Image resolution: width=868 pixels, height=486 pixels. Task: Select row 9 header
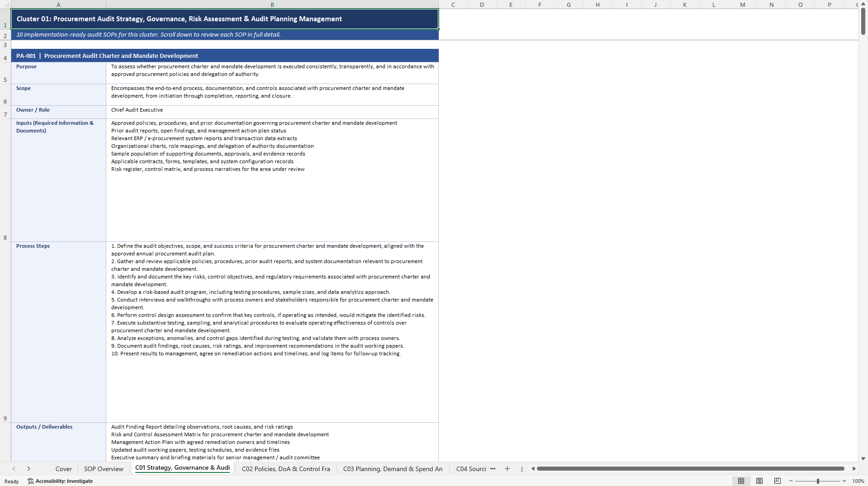click(x=5, y=332)
